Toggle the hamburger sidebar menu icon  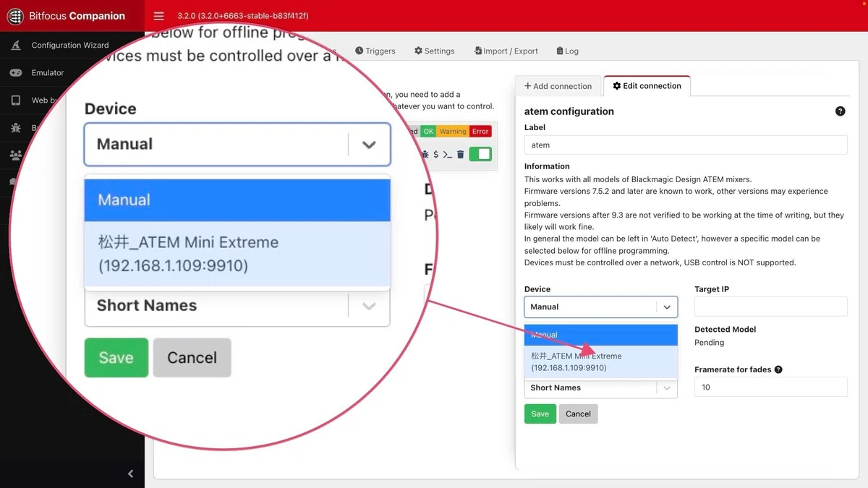tap(159, 16)
